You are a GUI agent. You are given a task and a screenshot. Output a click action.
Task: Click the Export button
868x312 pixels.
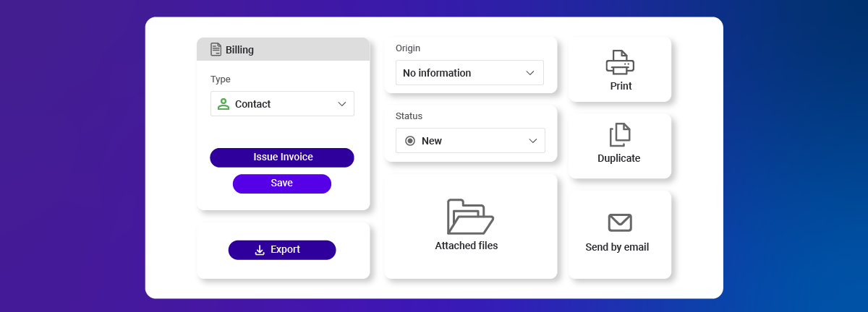pyautogui.click(x=282, y=250)
